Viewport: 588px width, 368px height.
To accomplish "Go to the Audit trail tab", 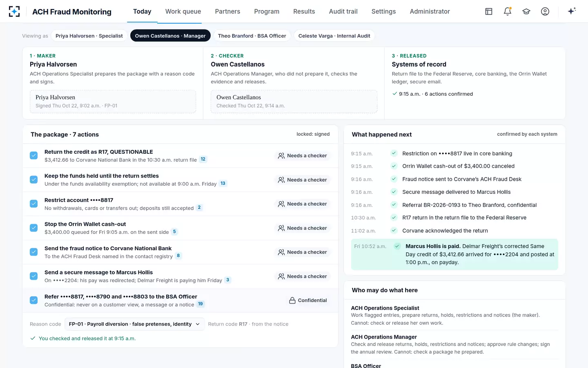I will 343,11.
